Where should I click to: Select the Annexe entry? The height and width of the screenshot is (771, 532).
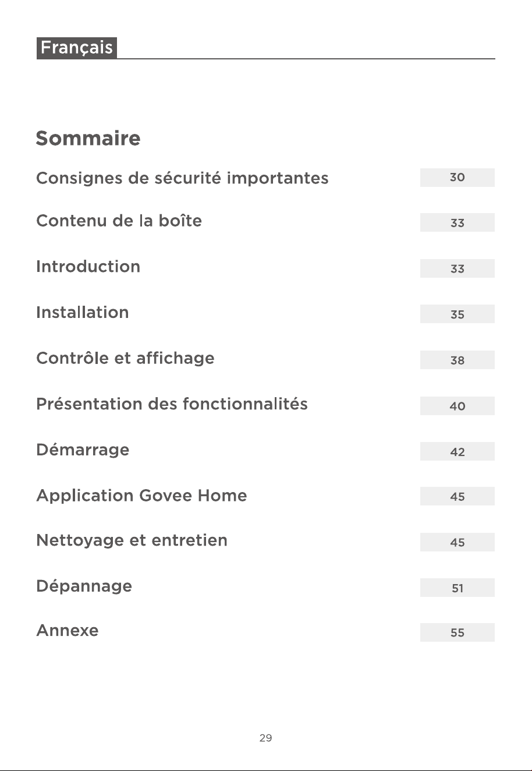tap(67, 631)
